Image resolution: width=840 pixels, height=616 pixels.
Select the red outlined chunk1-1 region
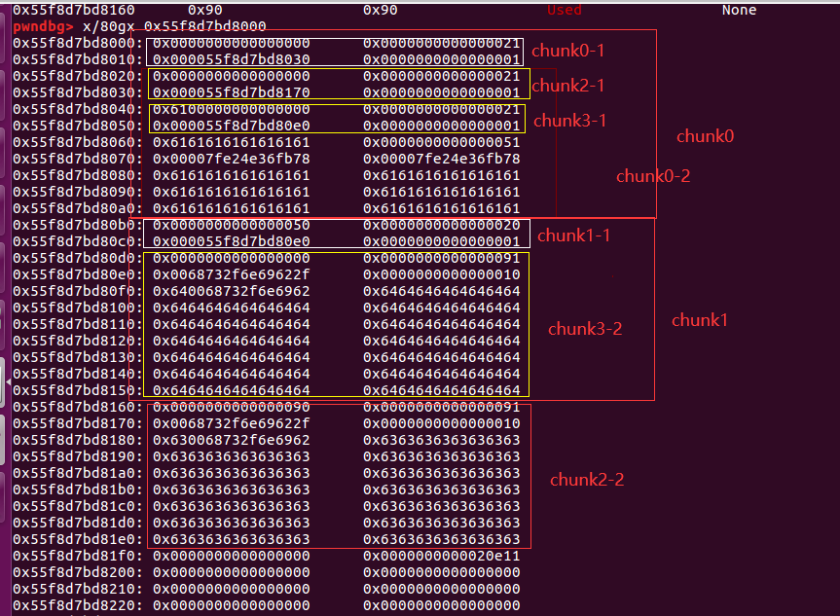click(336, 234)
